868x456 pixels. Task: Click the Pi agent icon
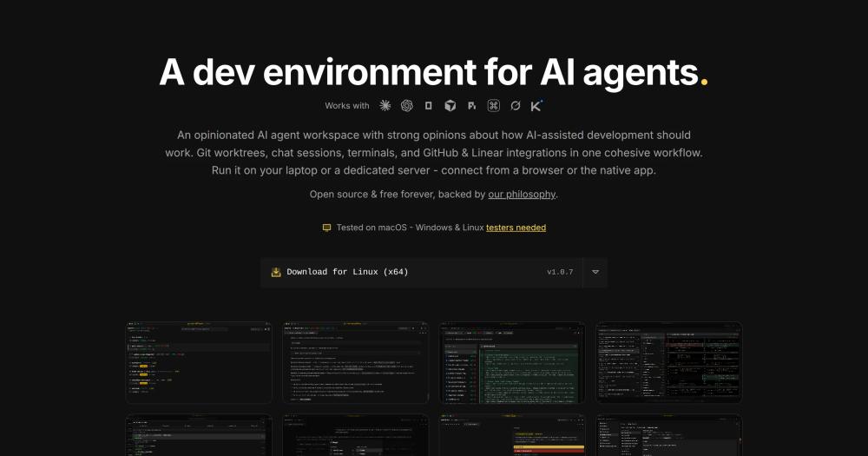[x=471, y=105]
